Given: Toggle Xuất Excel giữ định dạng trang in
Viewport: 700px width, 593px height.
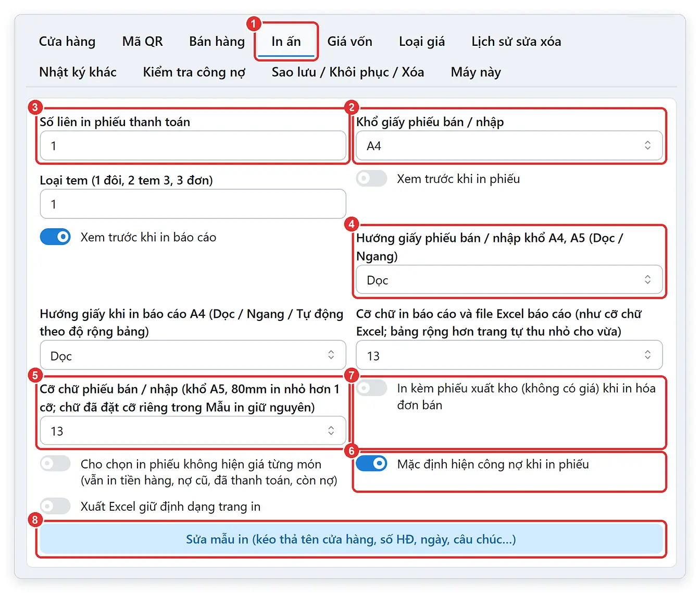Looking at the screenshot, I should pos(55,506).
